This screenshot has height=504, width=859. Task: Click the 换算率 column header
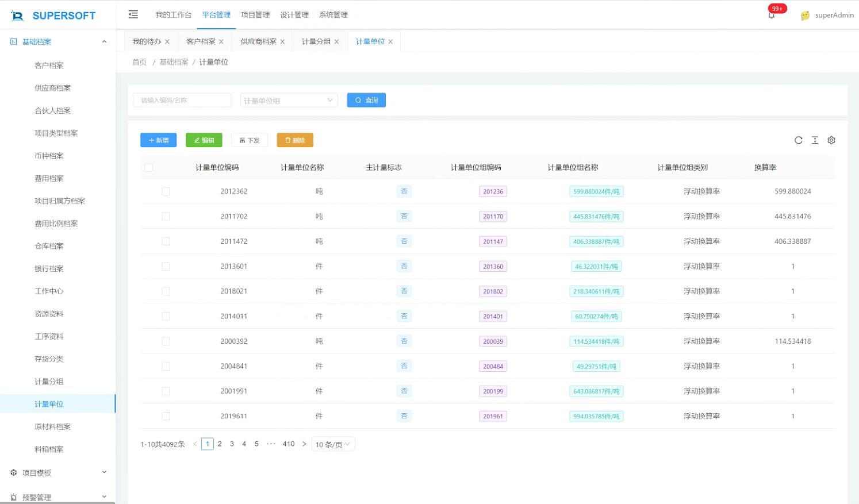pos(765,168)
